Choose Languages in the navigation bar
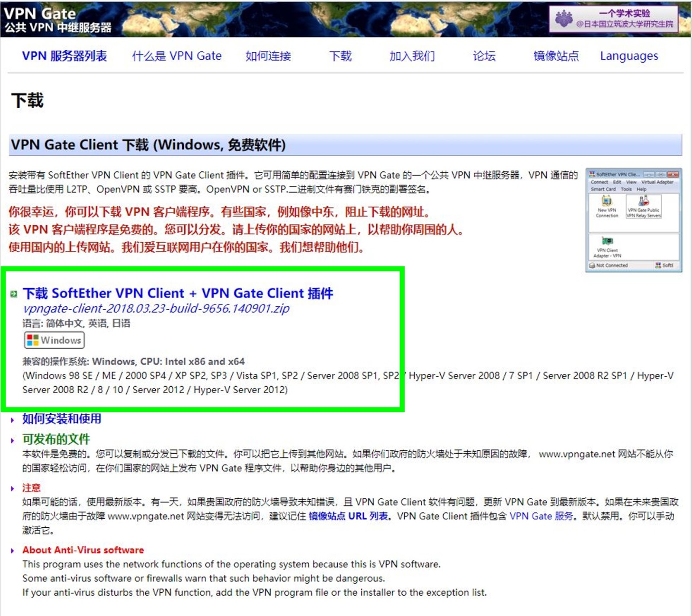 (629, 56)
